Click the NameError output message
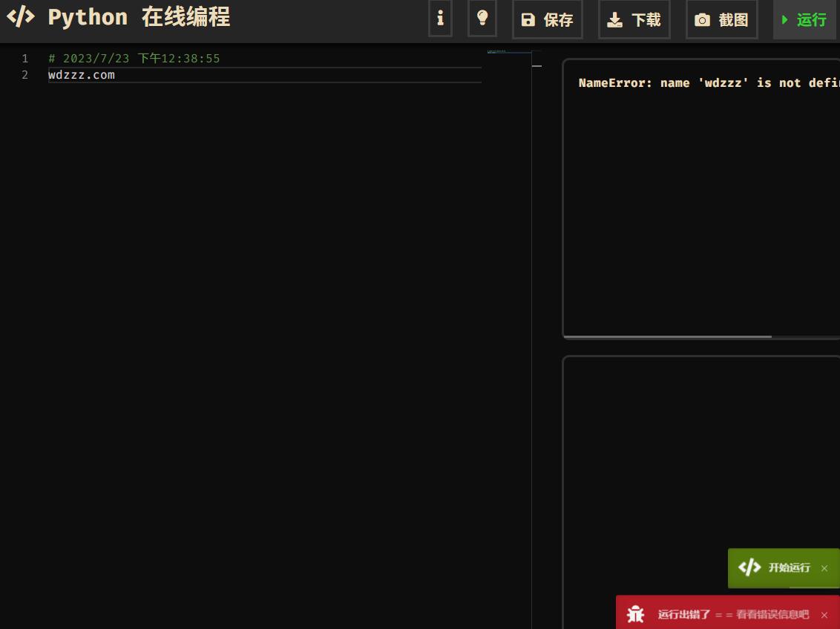Screen dimensions: 840x629 pyautogui.click(x=709, y=82)
